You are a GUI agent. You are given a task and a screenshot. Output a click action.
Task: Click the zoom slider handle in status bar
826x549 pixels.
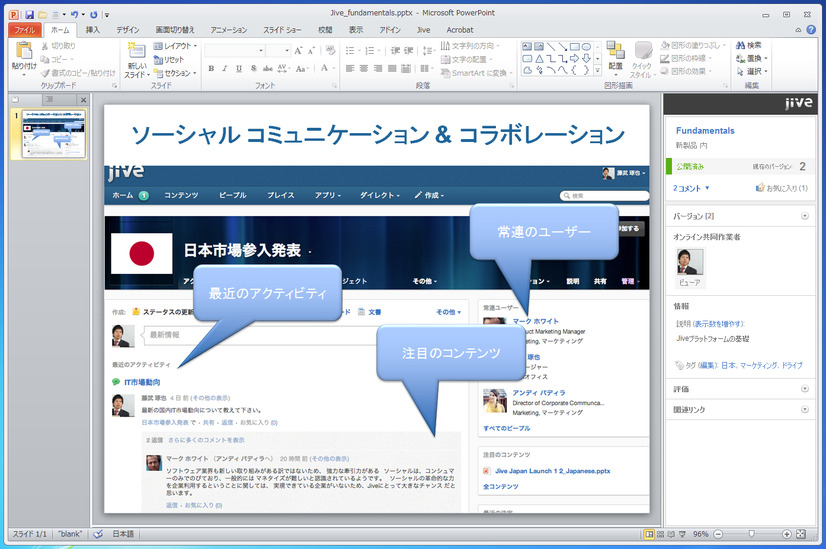(752, 534)
